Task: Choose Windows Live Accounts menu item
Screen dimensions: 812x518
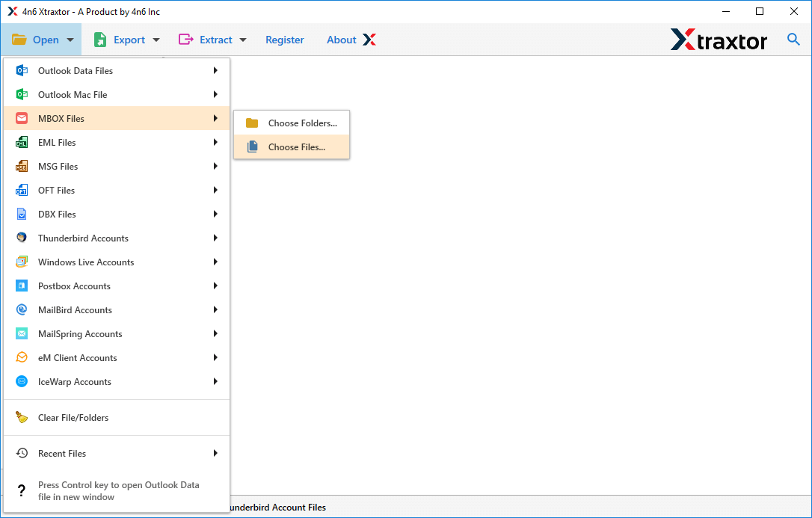Action: click(x=86, y=262)
